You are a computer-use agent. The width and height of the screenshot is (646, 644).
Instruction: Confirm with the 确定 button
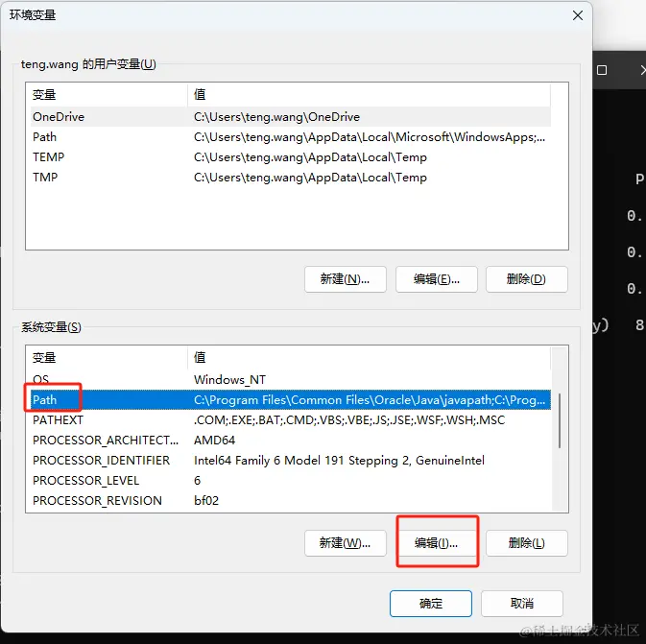pyautogui.click(x=431, y=604)
